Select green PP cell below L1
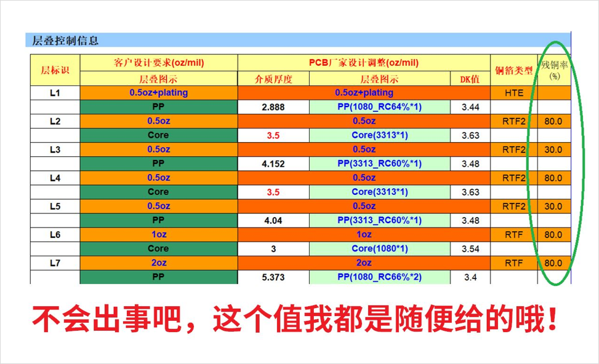This screenshot has width=599, height=364. coord(159,107)
